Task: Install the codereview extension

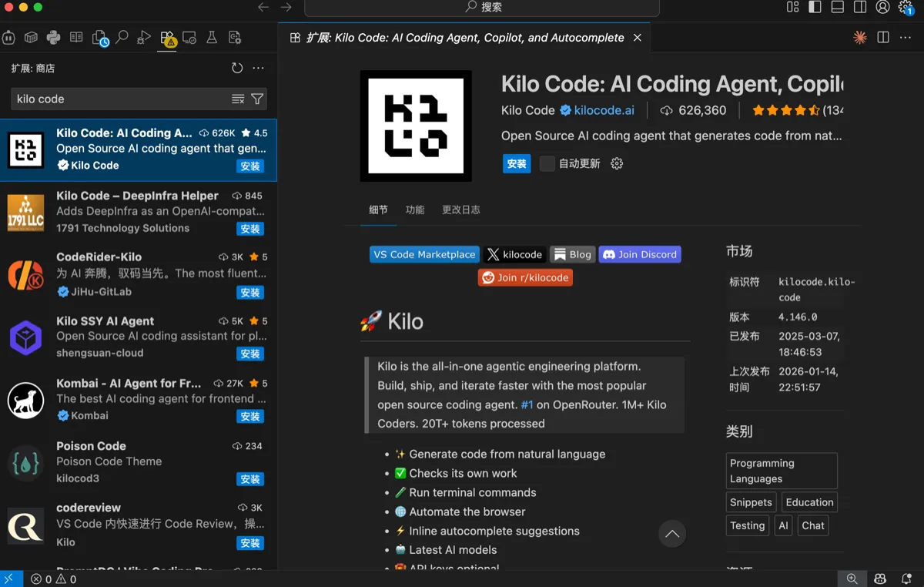Action: 250,543
